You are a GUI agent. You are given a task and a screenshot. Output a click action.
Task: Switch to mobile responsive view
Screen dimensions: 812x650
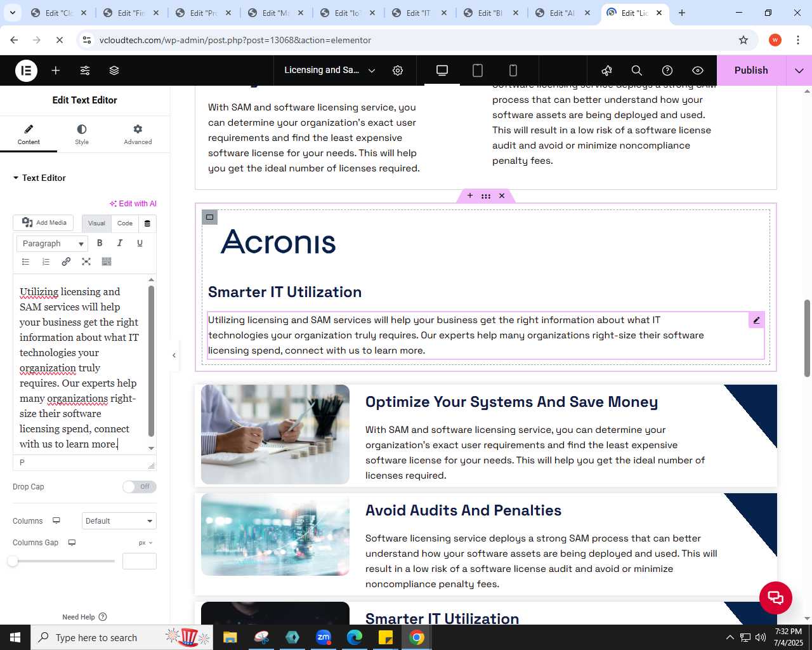[513, 70]
